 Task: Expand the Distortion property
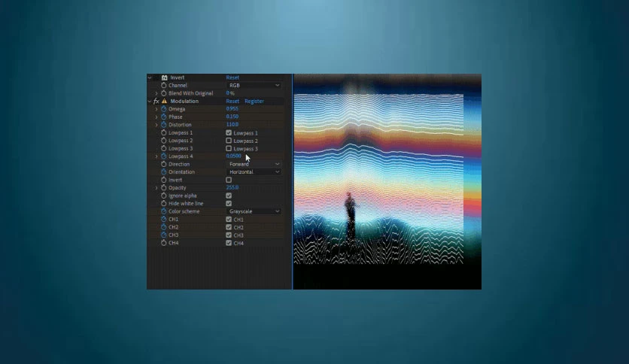[x=156, y=125]
